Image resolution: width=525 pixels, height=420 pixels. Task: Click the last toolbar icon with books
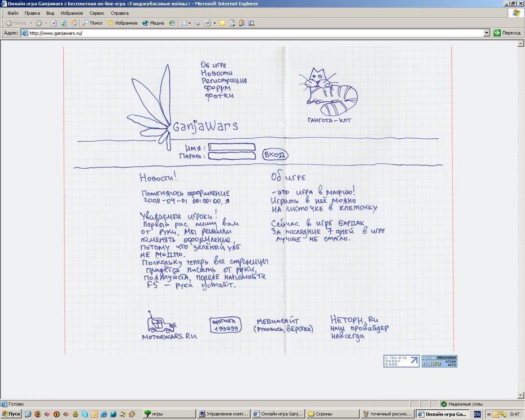pyautogui.click(x=251, y=23)
